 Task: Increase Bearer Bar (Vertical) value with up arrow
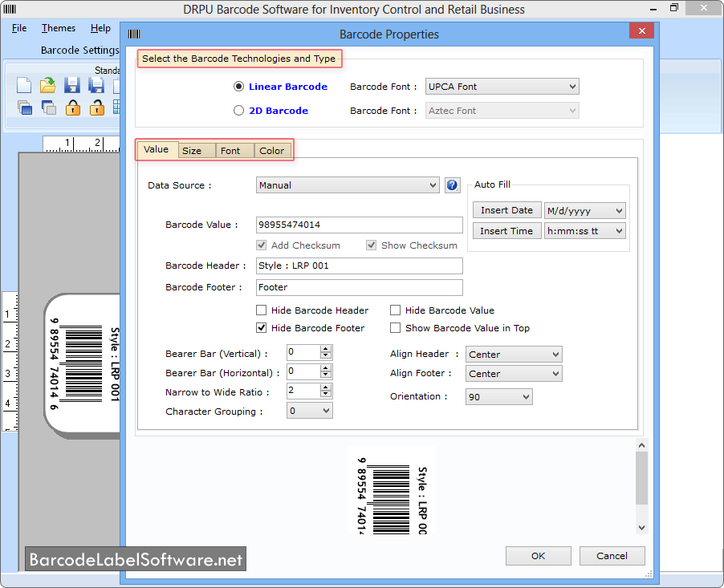point(326,349)
